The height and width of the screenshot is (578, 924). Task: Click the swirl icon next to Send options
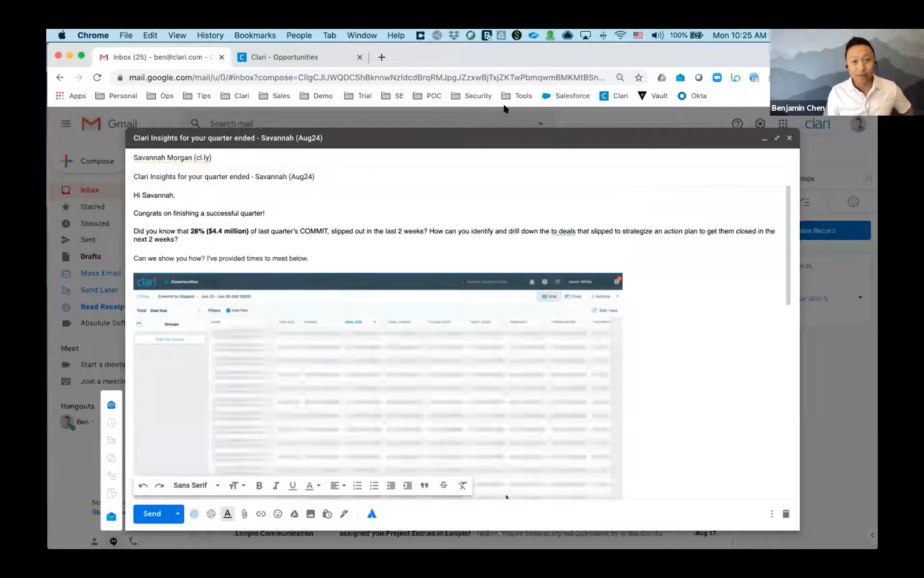(211, 514)
